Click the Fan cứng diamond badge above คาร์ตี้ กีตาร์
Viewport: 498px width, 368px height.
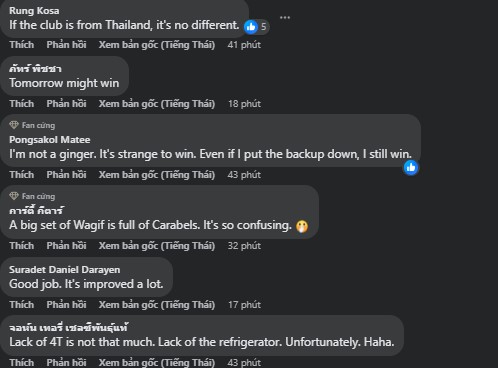click(14, 196)
